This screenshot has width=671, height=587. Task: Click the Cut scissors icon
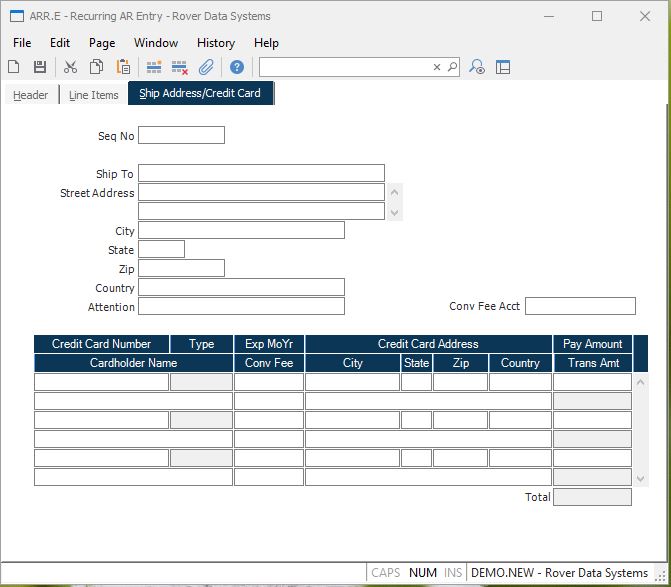pos(70,67)
